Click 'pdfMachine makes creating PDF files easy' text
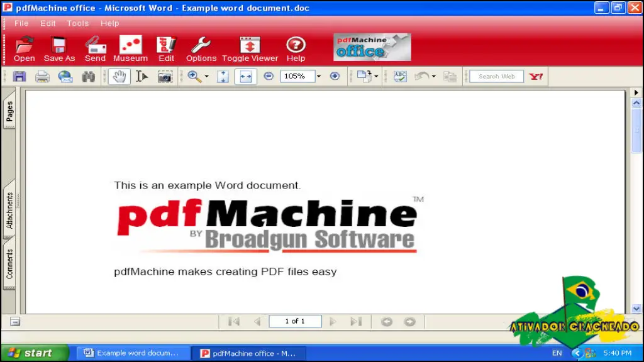 (225, 271)
